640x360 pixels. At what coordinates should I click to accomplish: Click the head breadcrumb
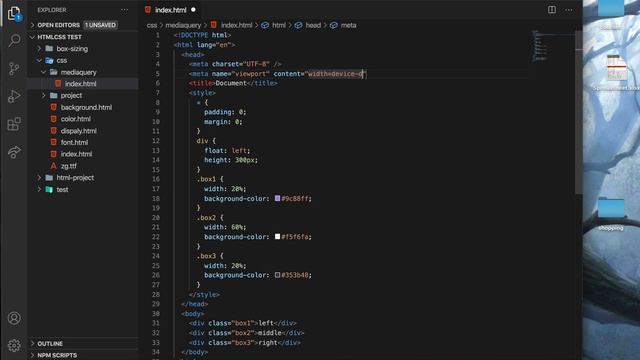point(308,25)
